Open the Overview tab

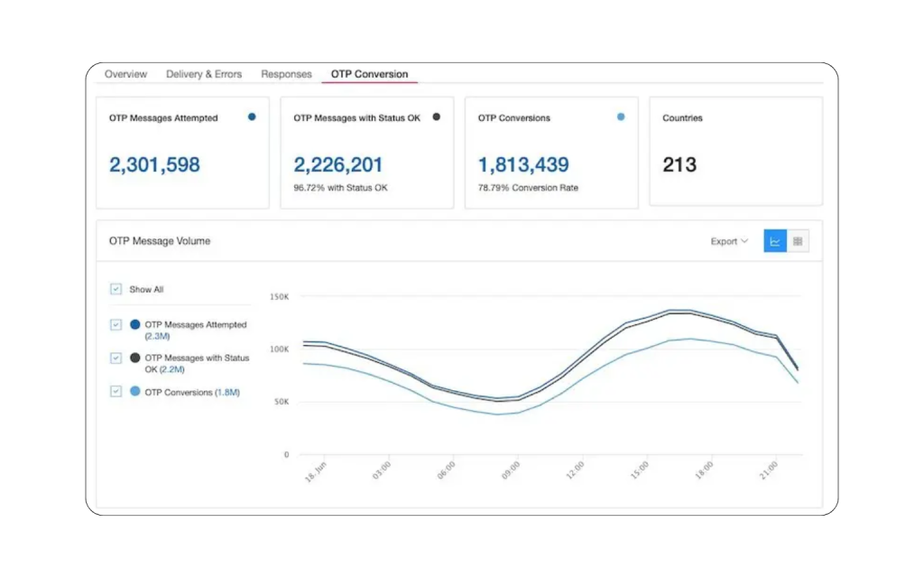(x=125, y=74)
